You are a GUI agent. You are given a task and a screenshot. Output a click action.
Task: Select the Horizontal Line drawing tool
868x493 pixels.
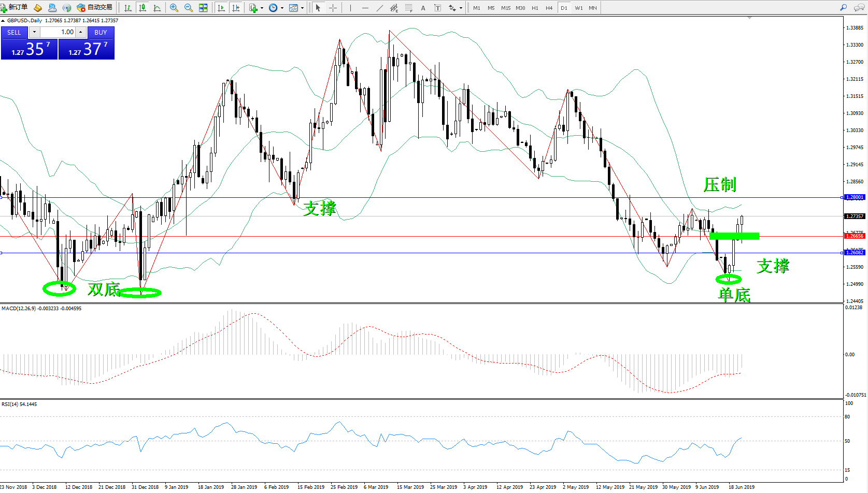pyautogui.click(x=365, y=8)
